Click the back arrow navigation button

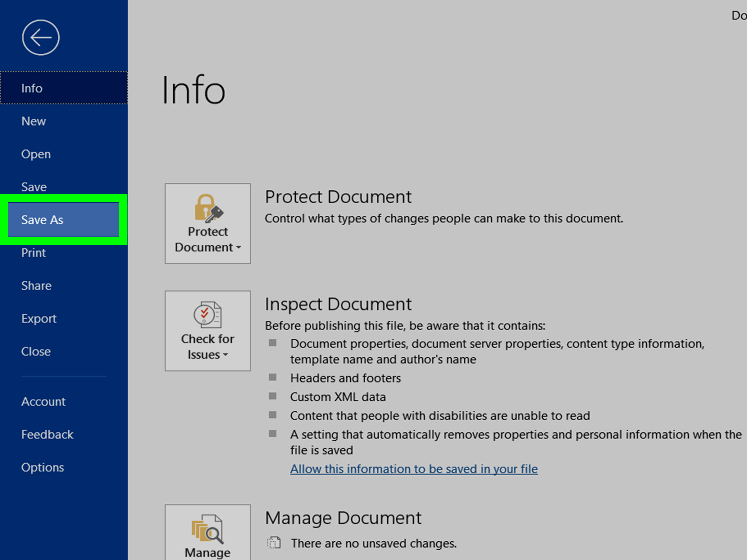[41, 38]
